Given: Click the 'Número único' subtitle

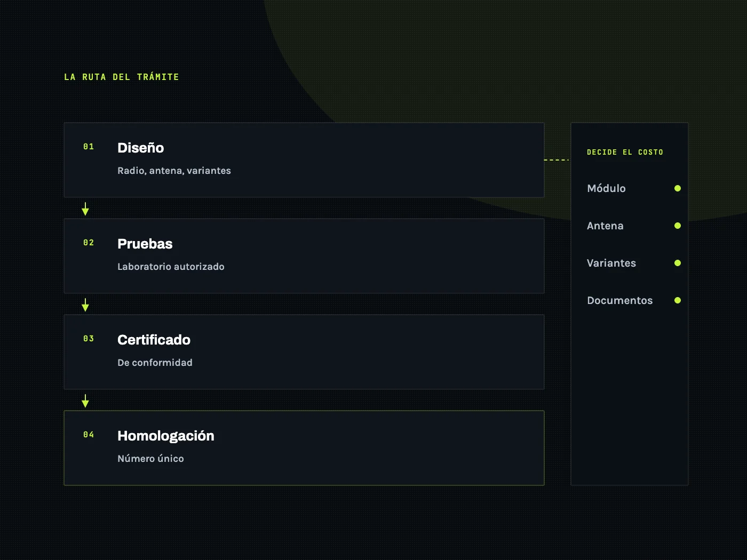Looking at the screenshot, I should click(x=150, y=459).
